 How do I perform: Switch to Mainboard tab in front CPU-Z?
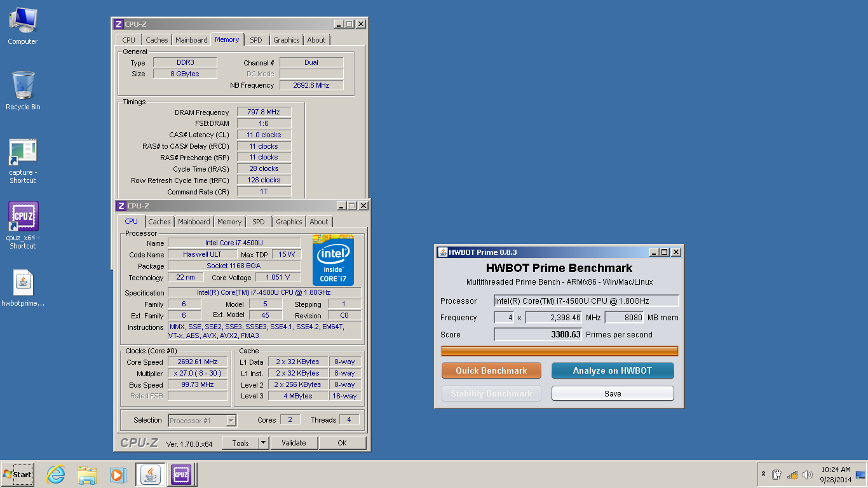point(194,222)
